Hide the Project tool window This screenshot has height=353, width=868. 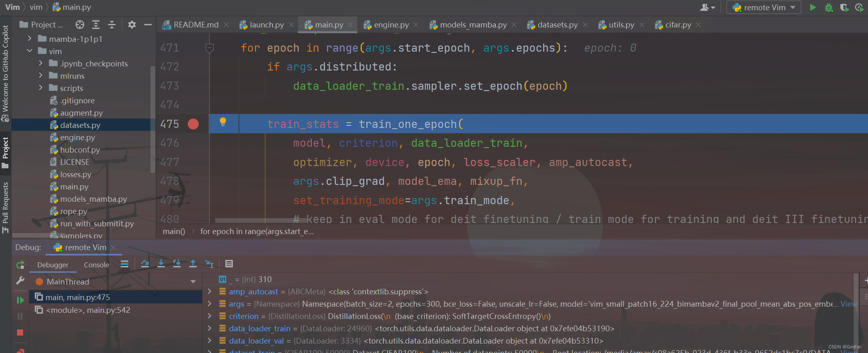click(148, 25)
